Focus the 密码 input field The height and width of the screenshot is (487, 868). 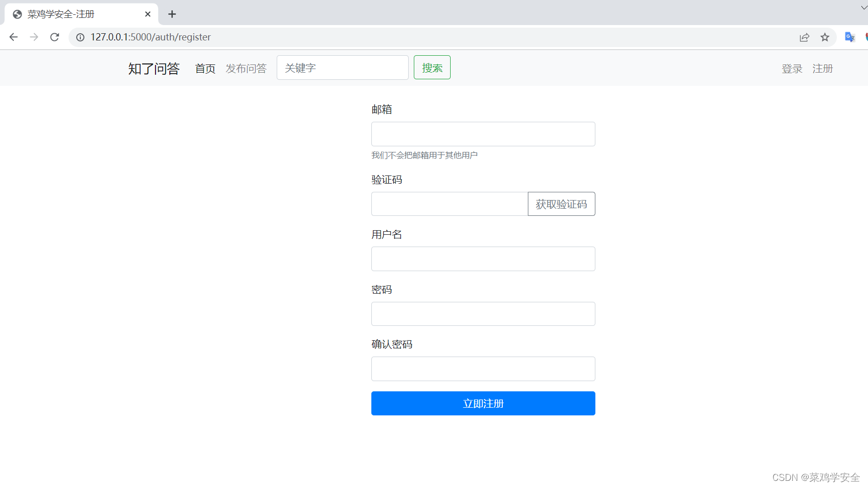(x=483, y=314)
